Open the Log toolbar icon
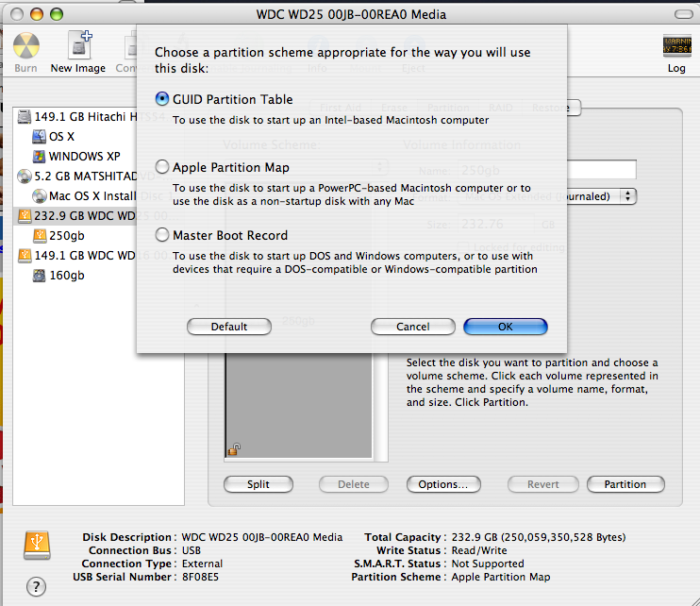The width and height of the screenshot is (700, 606). tap(676, 45)
